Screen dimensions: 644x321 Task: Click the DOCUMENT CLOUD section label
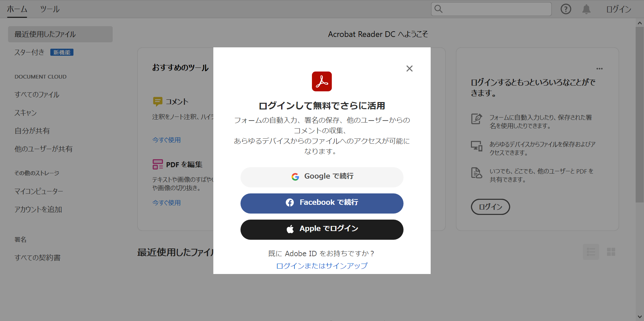tap(41, 77)
